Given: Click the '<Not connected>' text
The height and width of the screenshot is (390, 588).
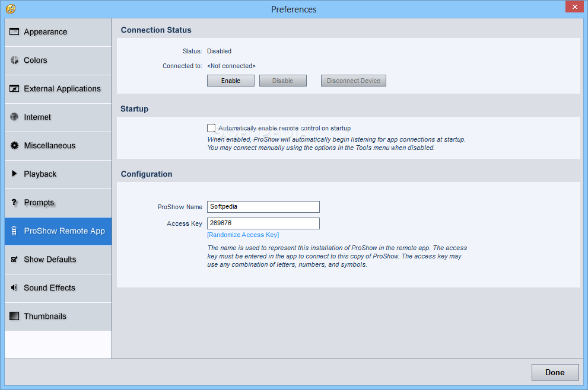Looking at the screenshot, I should point(231,66).
